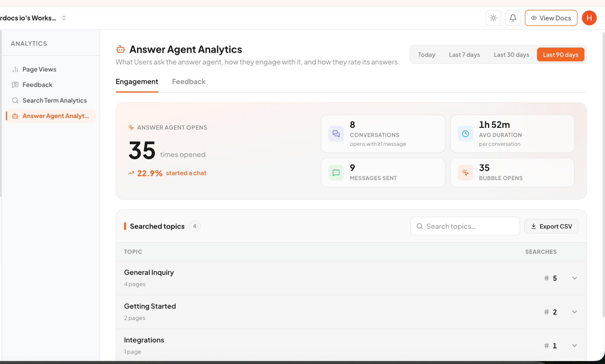Viewport: 605px width, 364px height.
Task: Expand the General Inquiry row chevron
Action: tap(574, 278)
